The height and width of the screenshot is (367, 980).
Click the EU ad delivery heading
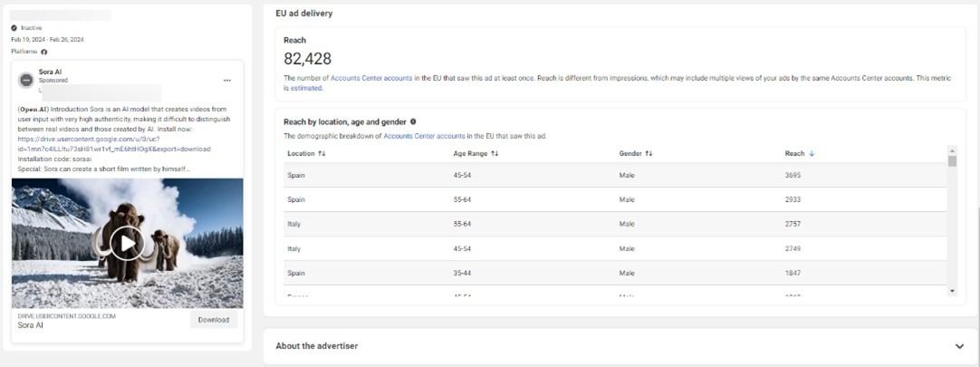point(304,13)
